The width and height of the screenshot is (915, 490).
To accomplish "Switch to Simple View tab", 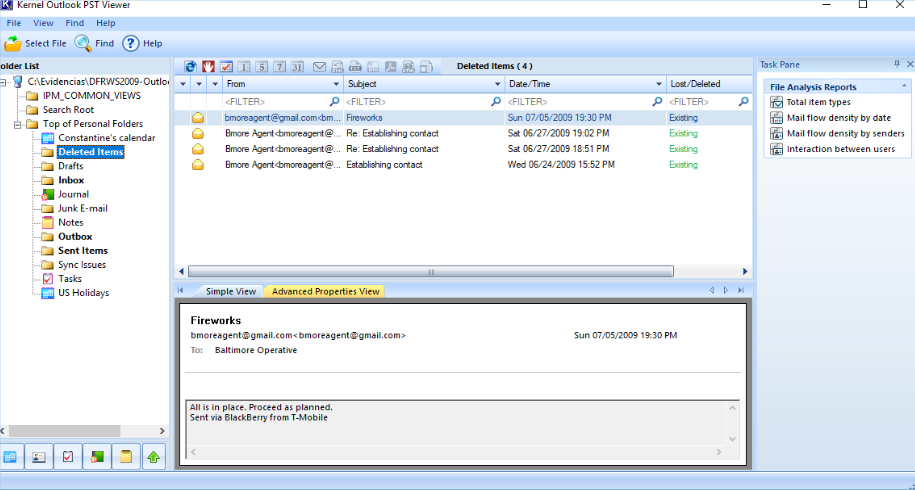I will click(231, 291).
